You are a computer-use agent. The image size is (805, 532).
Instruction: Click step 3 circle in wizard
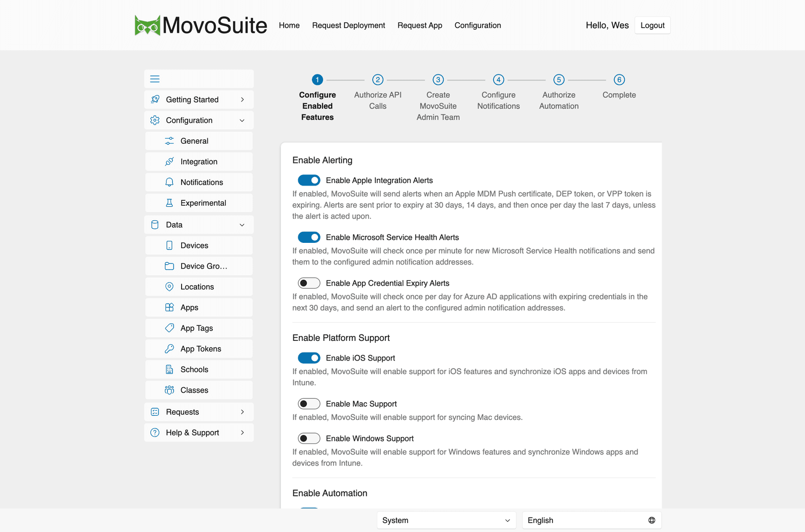click(x=438, y=80)
